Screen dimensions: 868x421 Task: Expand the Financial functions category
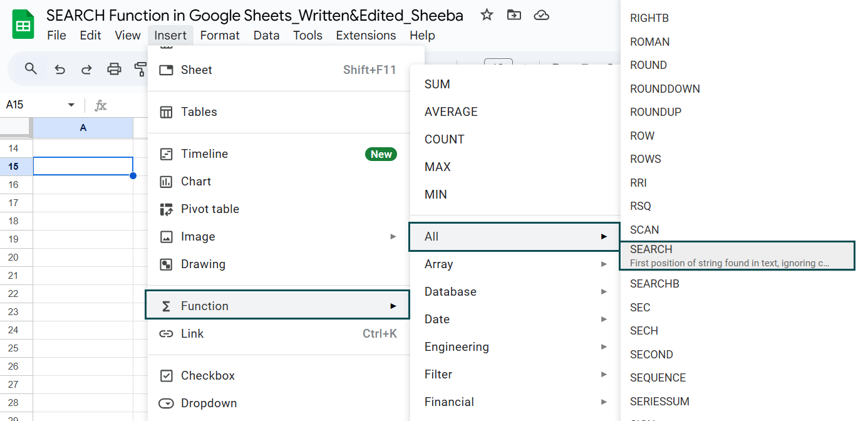515,402
